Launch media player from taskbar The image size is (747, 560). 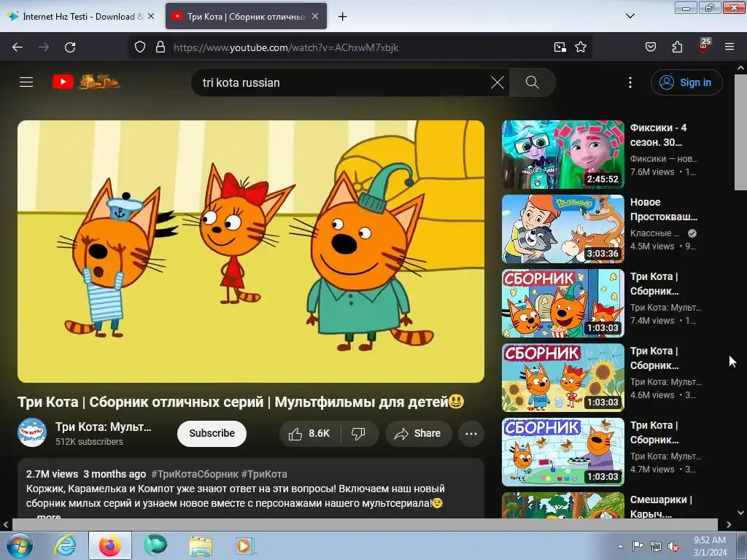246,545
